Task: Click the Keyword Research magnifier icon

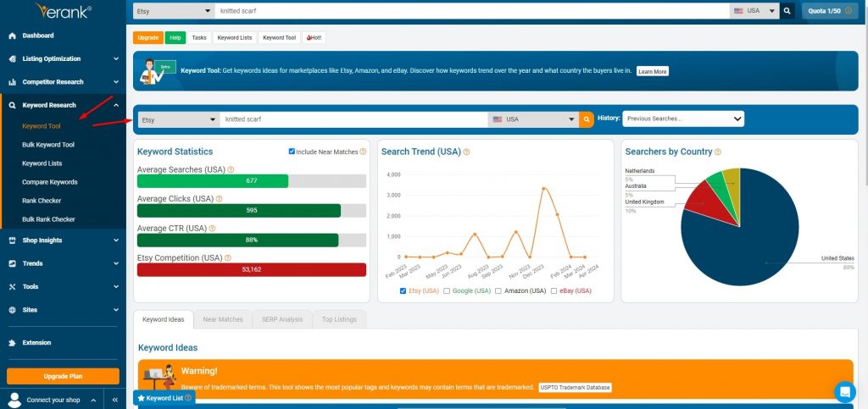Action: pos(12,106)
